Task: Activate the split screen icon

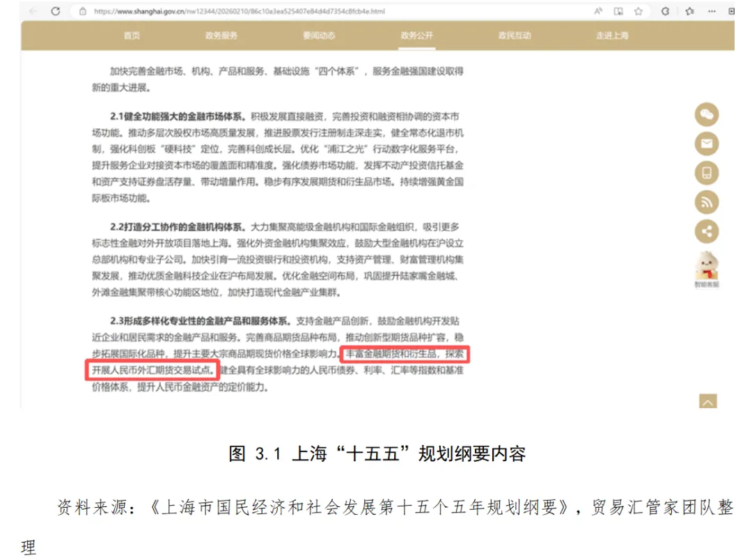Action: [x=731, y=11]
